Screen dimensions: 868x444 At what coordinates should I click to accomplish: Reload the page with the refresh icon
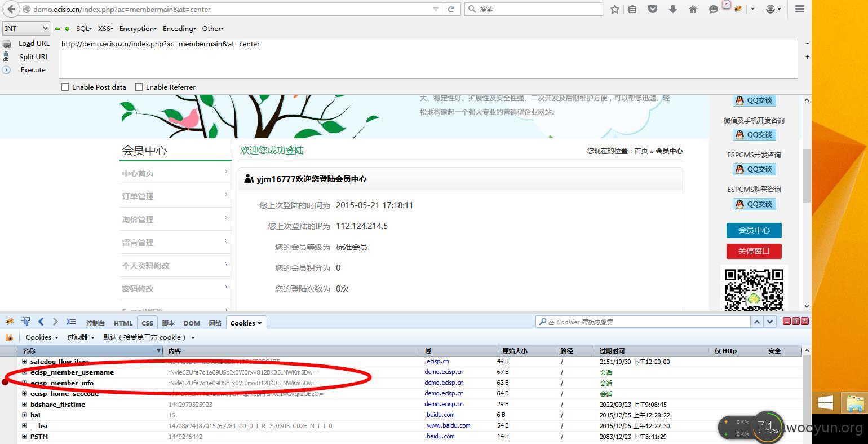[x=451, y=9]
